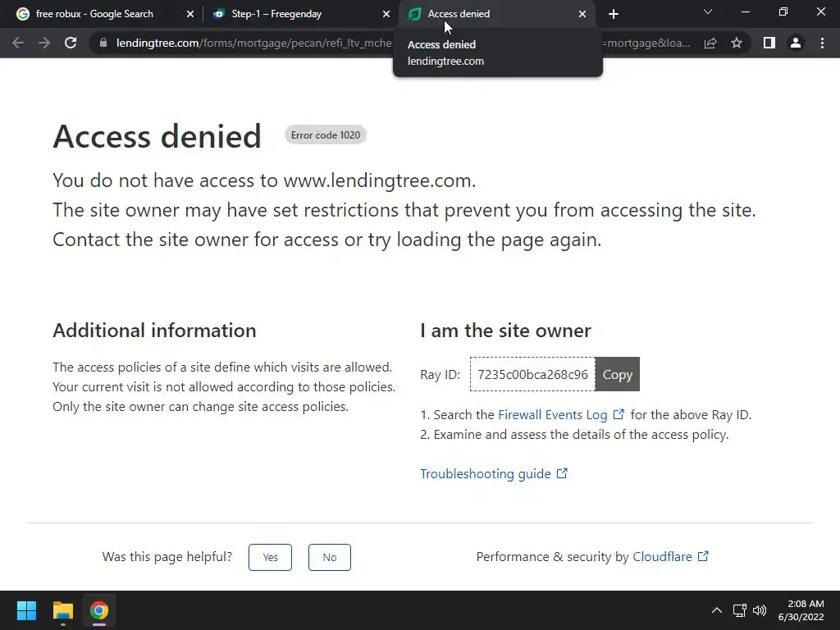840x630 pixels.
Task: Bookmark this page with star icon
Action: click(x=737, y=43)
